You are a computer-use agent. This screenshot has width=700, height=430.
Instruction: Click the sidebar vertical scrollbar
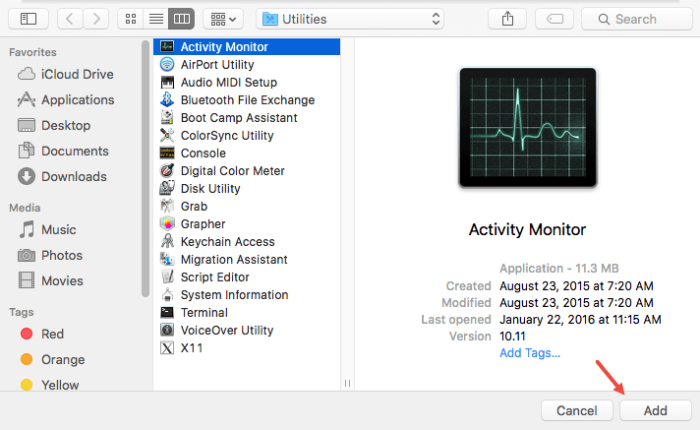(145, 169)
